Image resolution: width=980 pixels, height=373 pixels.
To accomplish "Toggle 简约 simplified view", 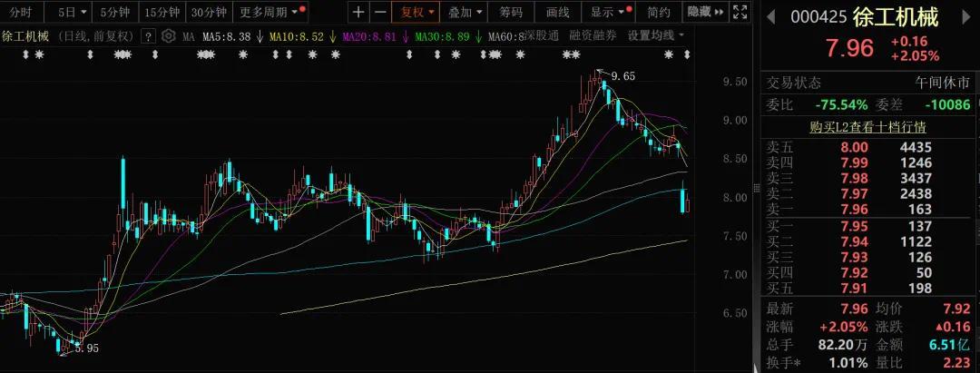I will coord(659,12).
